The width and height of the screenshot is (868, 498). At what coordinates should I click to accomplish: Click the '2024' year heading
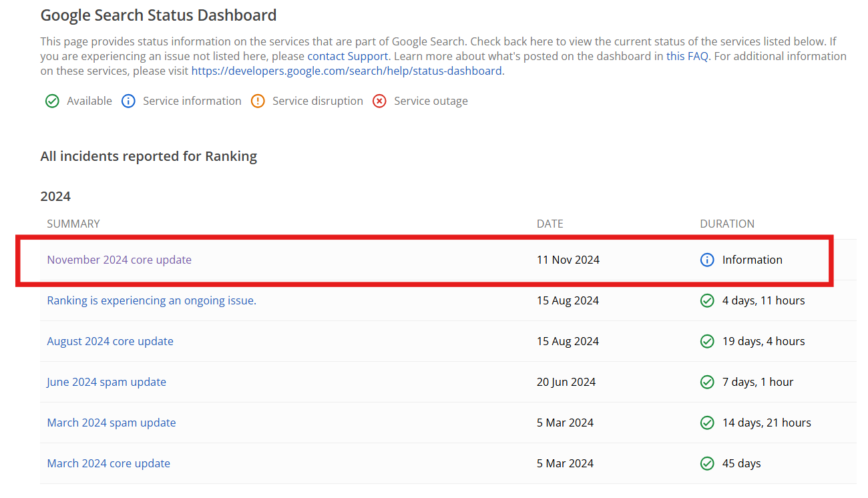[55, 196]
